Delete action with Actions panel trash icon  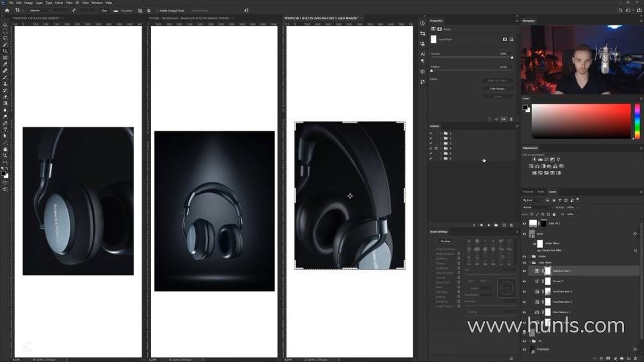pyautogui.click(x=511, y=225)
